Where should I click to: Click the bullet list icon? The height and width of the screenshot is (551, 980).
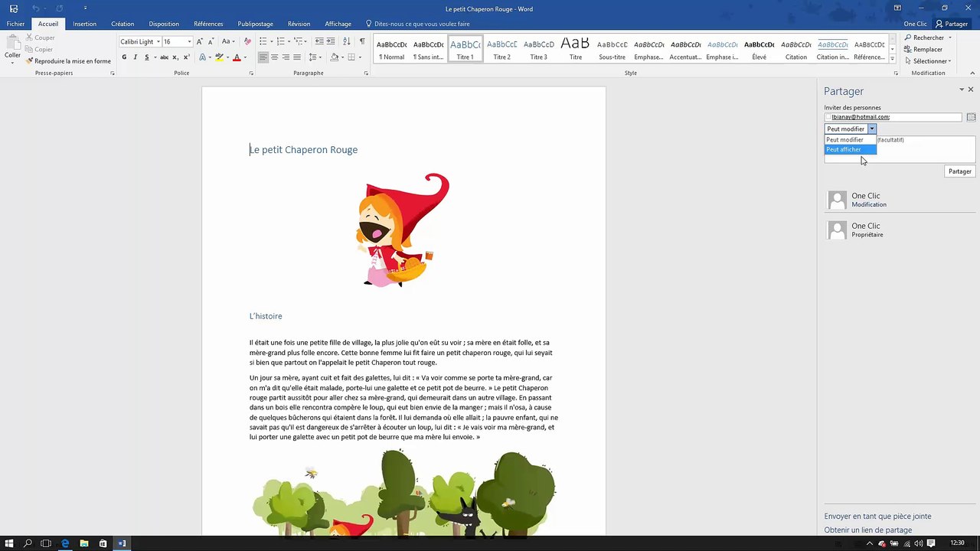pyautogui.click(x=263, y=41)
